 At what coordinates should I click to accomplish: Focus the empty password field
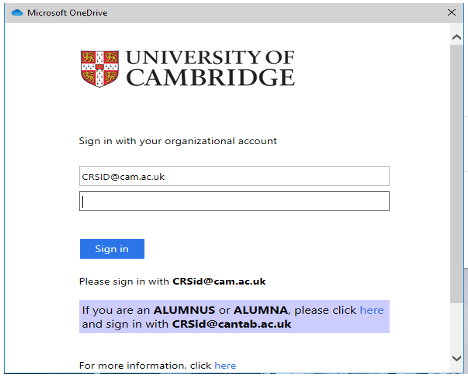[x=234, y=201]
